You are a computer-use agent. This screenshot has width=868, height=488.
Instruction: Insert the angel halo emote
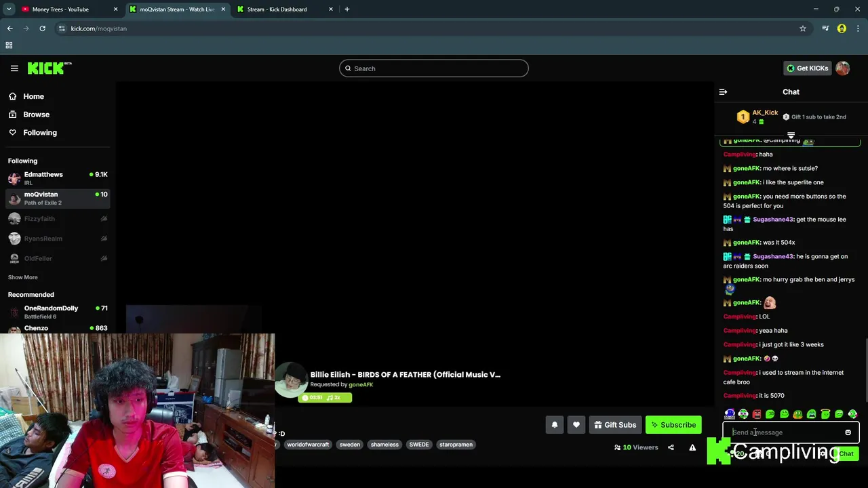pos(825,414)
